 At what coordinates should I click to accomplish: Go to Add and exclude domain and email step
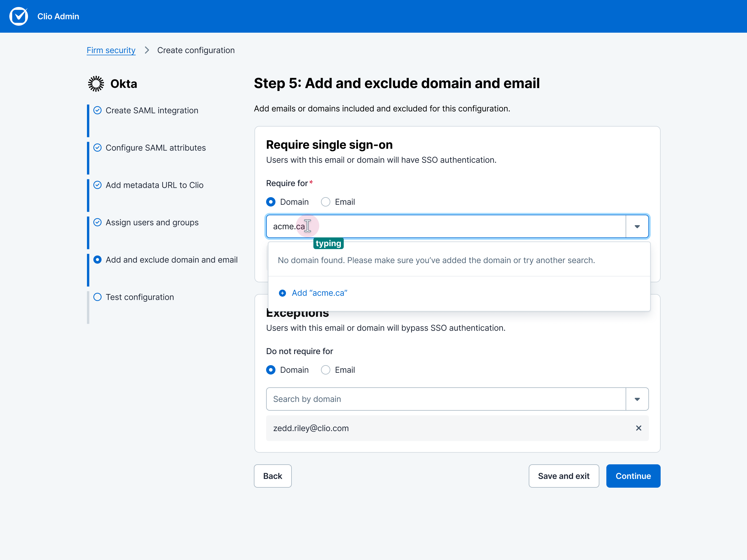(172, 260)
